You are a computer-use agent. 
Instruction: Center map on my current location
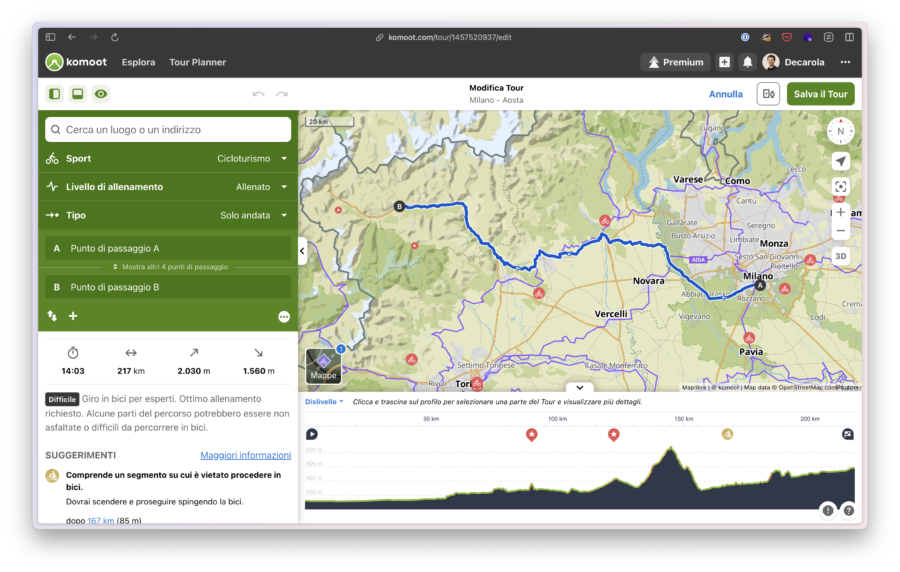pos(840,162)
